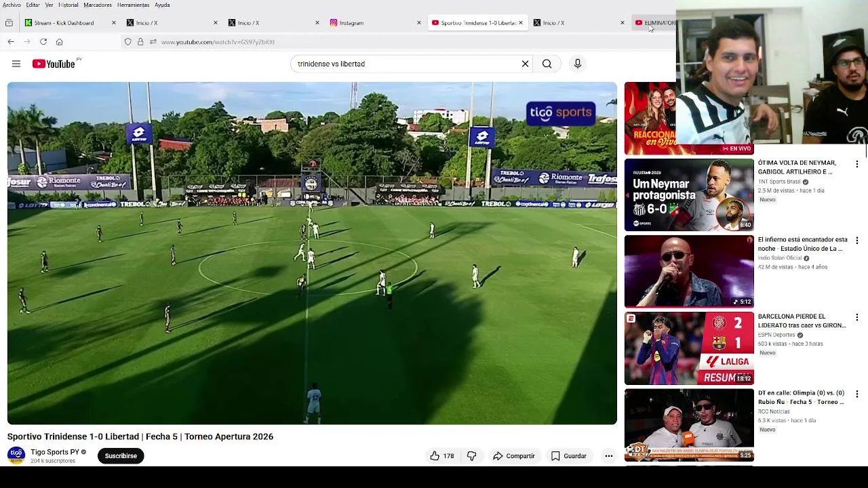Image resolution: width=868 pixels, height=488 pixels.
Task: Open the YouTube guide hamburger menu
Action: coord(16,64)
